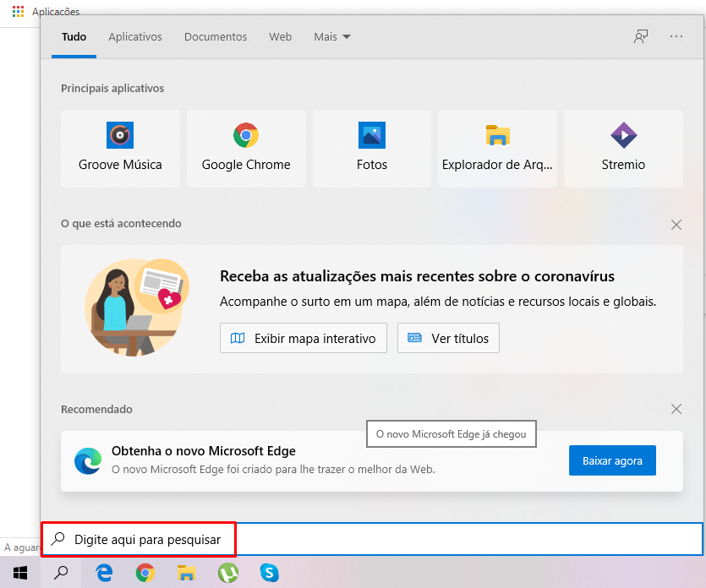Focus the Digite aqui para pesquisar field
The image size is (706, 588).
(x=371, y=539)
